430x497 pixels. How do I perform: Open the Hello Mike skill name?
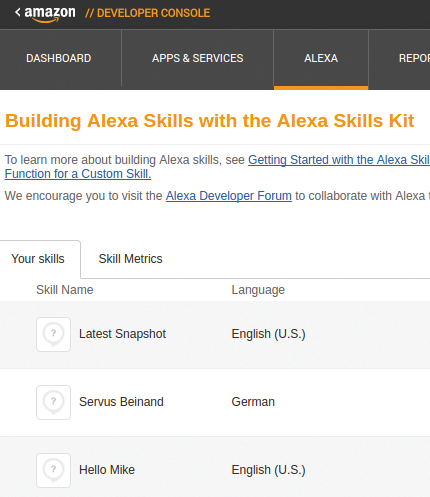pyautogui.click(x=107, y=470)
